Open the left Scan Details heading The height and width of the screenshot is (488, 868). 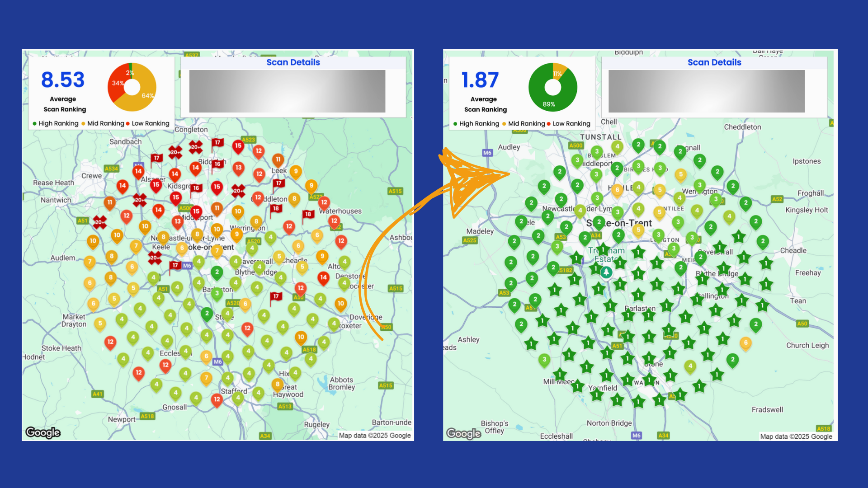(x=293, y=62)
